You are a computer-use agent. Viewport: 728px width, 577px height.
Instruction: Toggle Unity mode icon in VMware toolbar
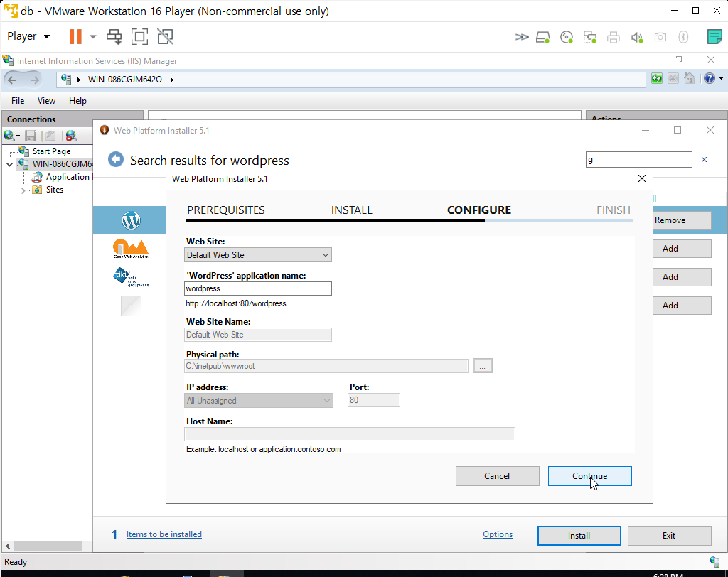pyautogui.click(x=165, y=36)
